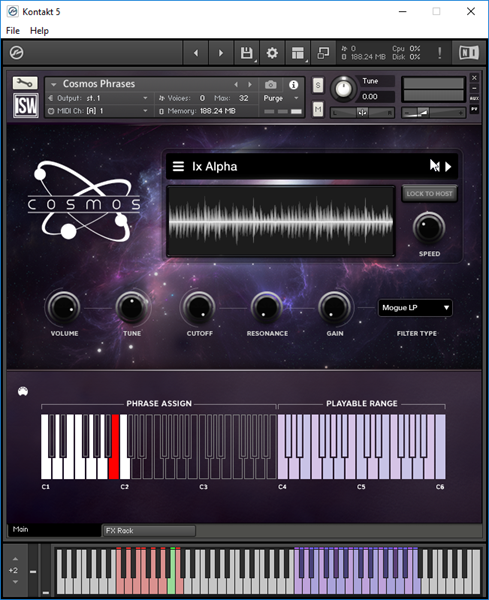Show instrument info with the i icon

[293, 85]
